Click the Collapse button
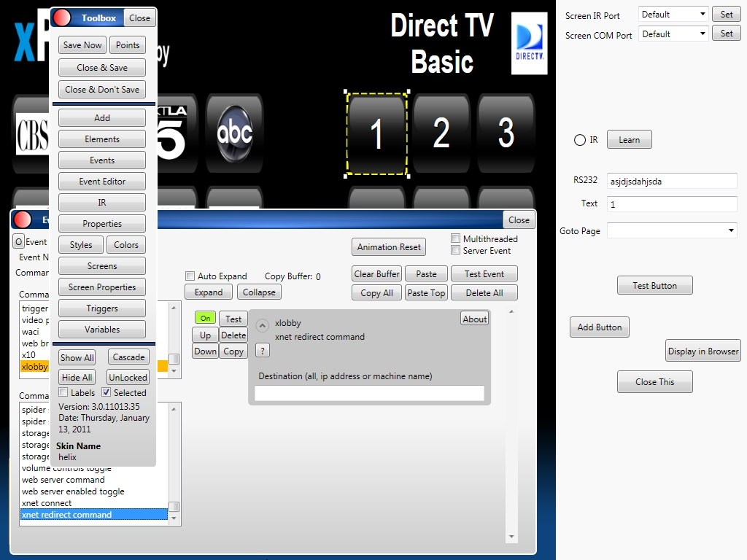Image resolution: width=747 pixels, height=560 pixels. [259, 292]
